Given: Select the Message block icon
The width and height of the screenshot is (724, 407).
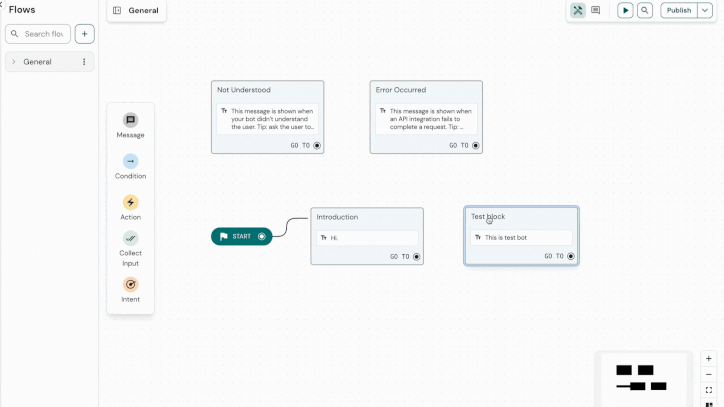Looking at the screenshot, I should coord(130,120).
